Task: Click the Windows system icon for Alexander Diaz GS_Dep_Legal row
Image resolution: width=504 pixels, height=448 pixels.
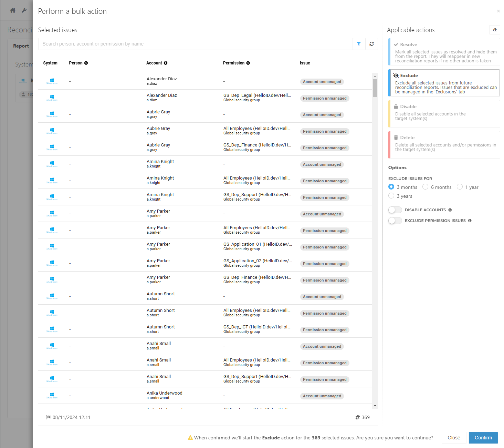Action: click(x=52, y=98)
